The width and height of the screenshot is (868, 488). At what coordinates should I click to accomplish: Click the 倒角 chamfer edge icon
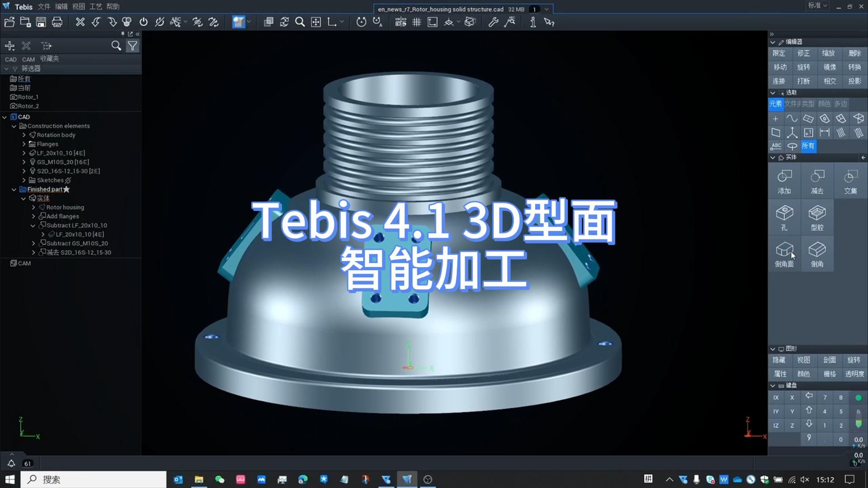click(817, 254)
